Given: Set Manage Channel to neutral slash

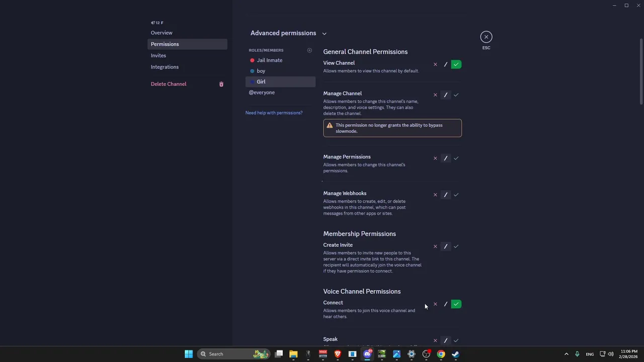Looking at the screenshot, I should tap(446, 95).
